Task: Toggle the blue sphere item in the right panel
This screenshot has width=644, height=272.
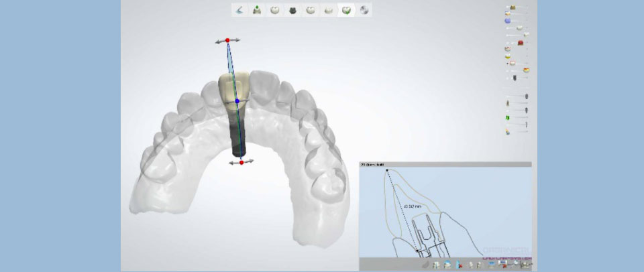Action: coord(508,21)
